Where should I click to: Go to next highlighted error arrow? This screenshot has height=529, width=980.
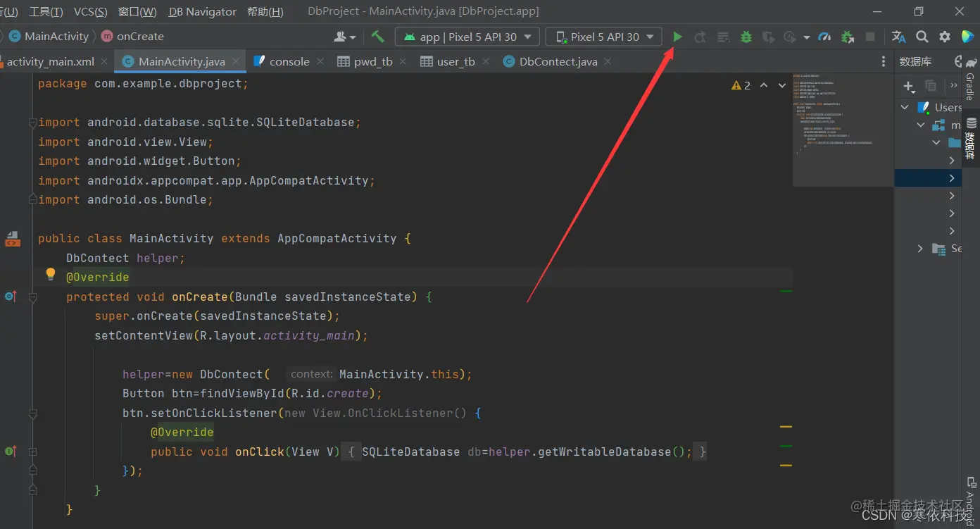781,85
